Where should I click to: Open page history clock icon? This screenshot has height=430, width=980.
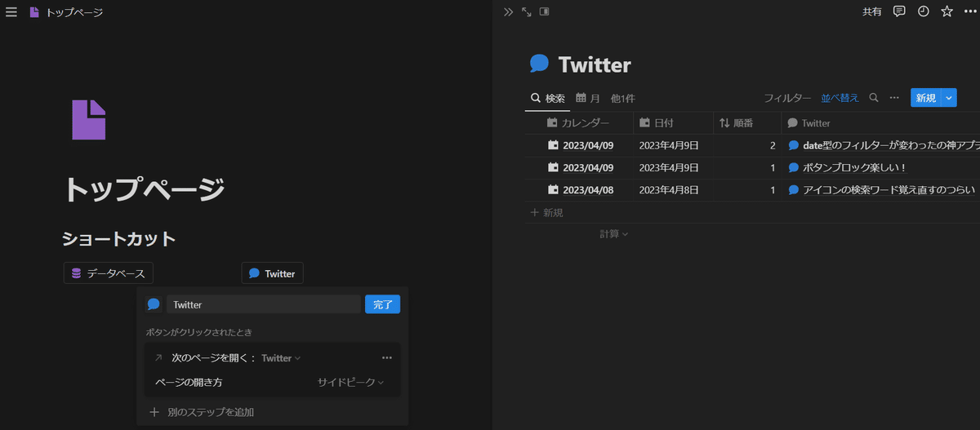tap(923, 11)
